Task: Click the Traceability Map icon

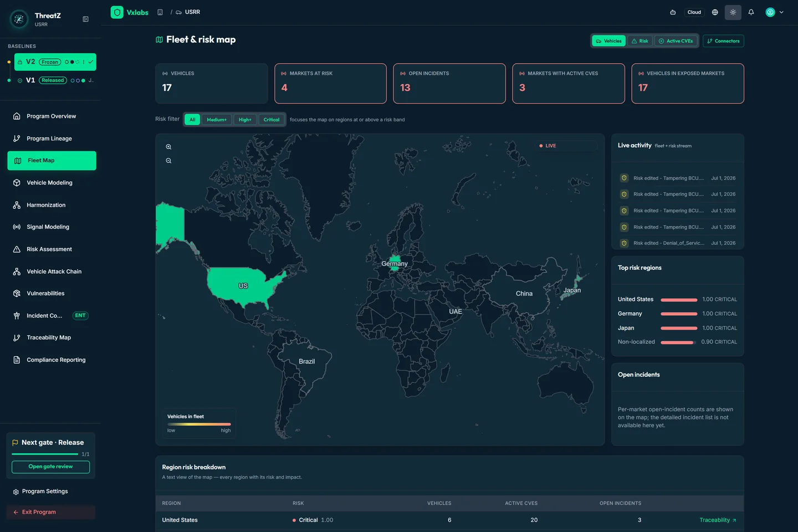Action: coord(17,337)
